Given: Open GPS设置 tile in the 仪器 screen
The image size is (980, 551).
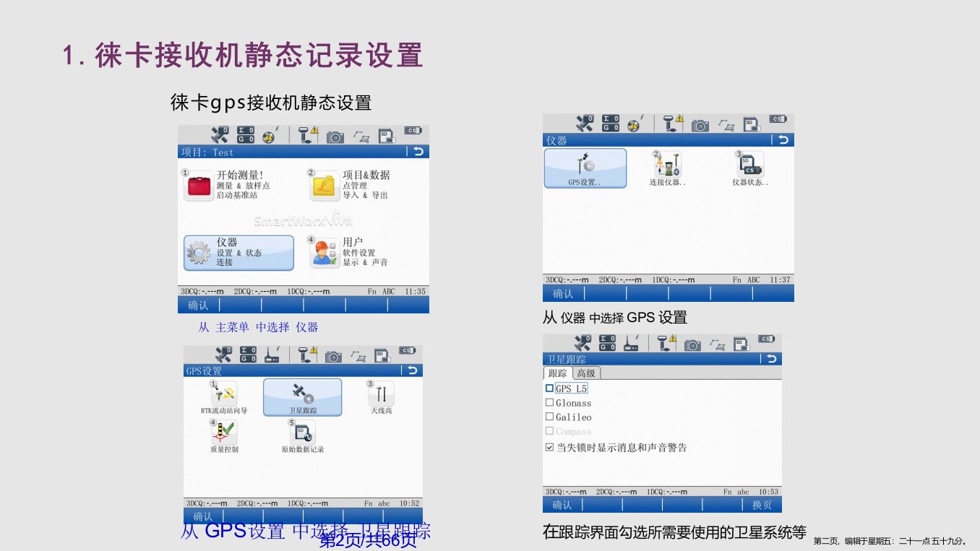Looking at the screenshot, I should click(585, 168).
